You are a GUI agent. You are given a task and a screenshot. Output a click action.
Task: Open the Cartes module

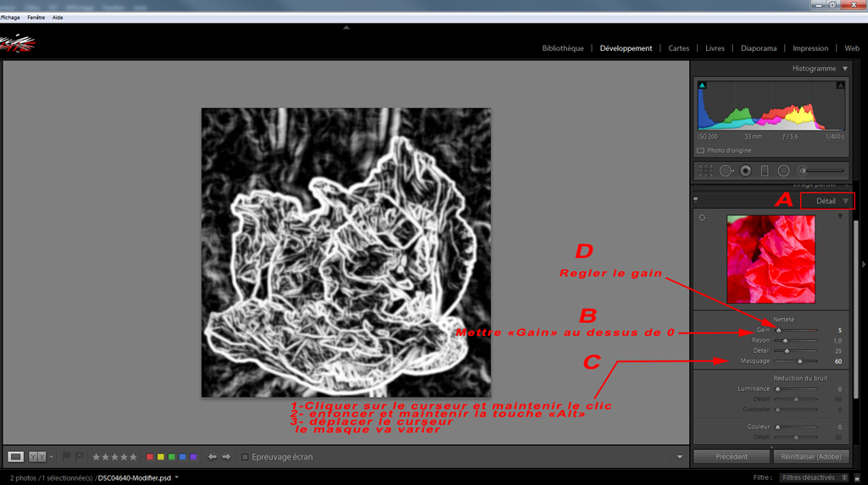click(x=678, y=48)
